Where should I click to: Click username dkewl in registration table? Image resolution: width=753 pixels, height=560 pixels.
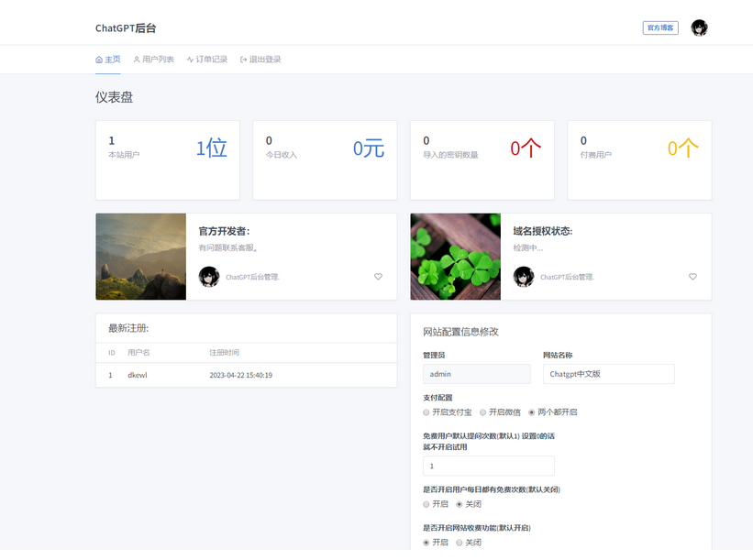tap(138, 375)
